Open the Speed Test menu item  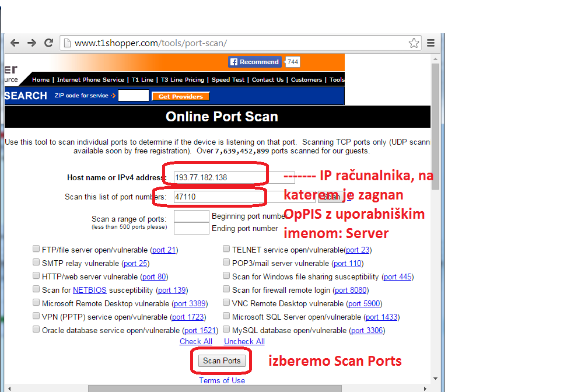coord(228,79)
